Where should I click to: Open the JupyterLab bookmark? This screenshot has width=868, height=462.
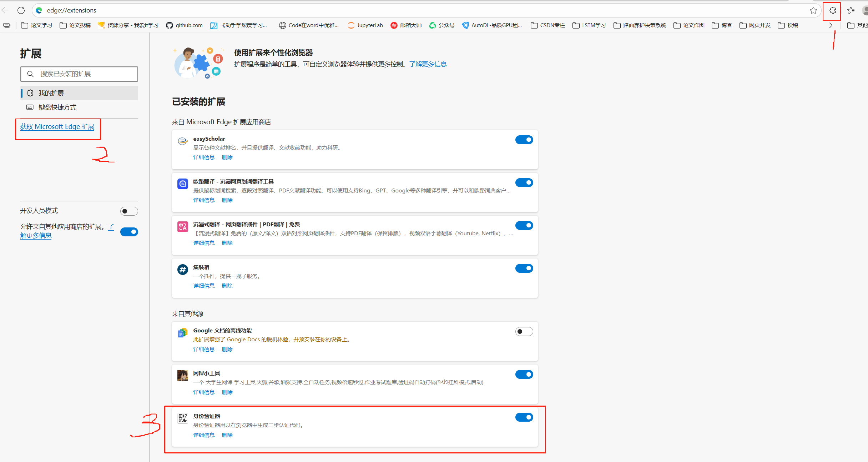coord(365,25)
